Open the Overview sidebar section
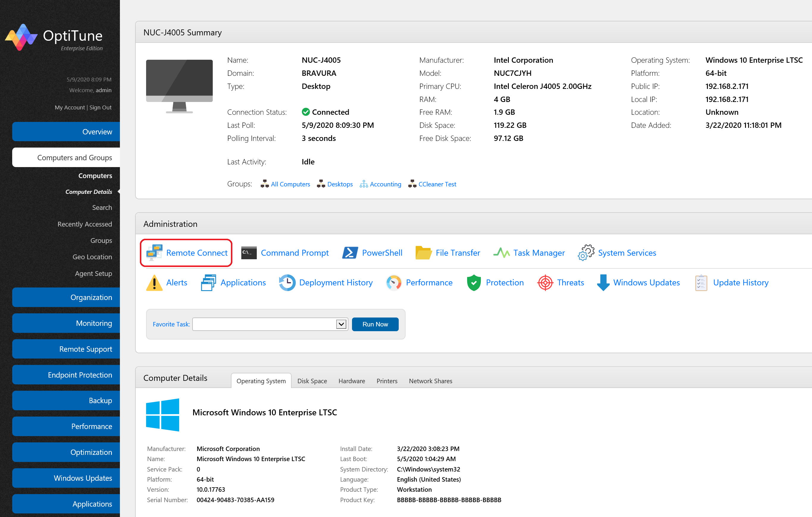 [x=66, y=132]
